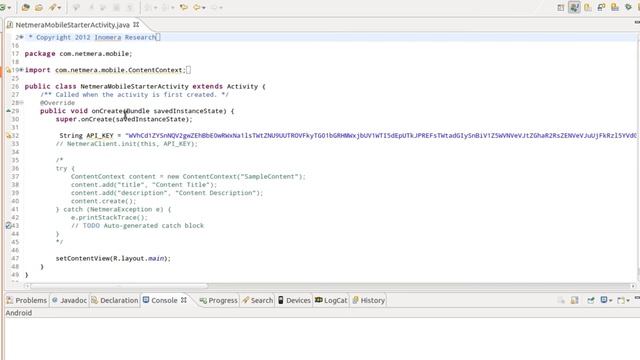Click '@Override' annotation on line 28

pyautogui.click(x=58, y=103)
